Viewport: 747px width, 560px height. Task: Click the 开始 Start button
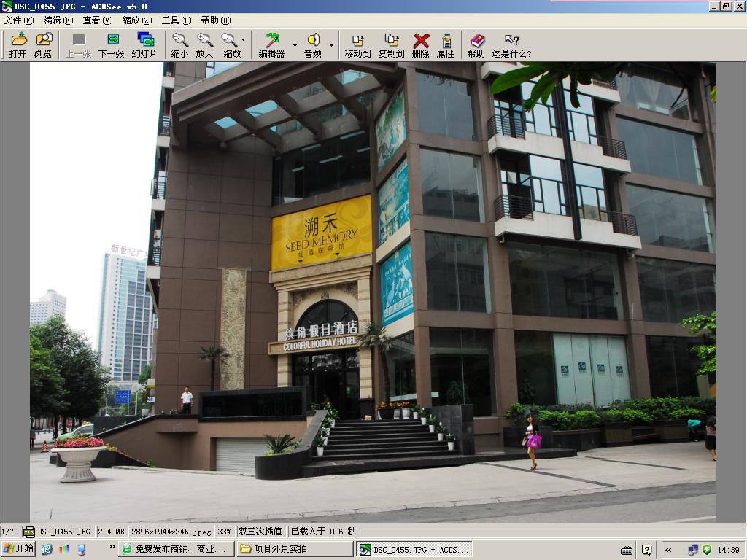[18, 549]
